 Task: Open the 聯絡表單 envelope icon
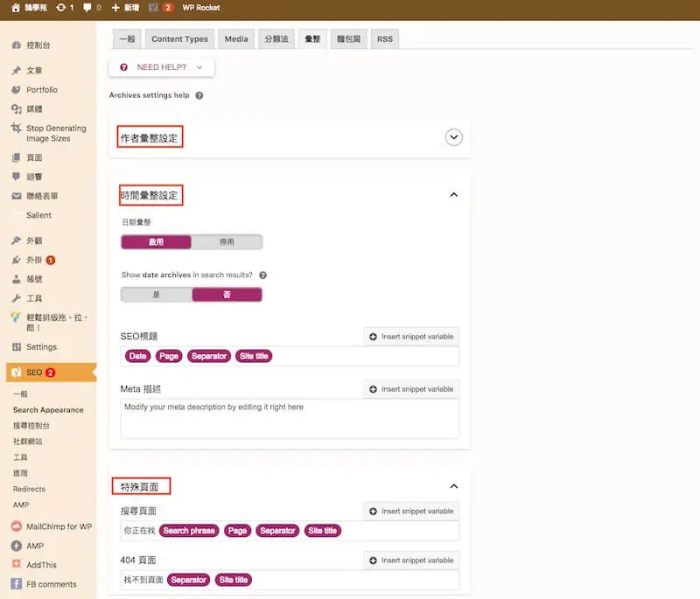[17, 196]
